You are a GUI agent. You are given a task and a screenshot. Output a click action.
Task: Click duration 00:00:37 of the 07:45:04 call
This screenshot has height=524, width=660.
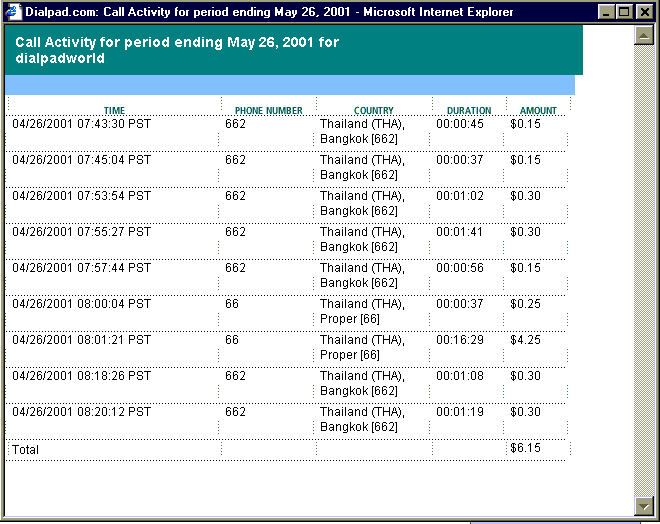coord(460,160)
